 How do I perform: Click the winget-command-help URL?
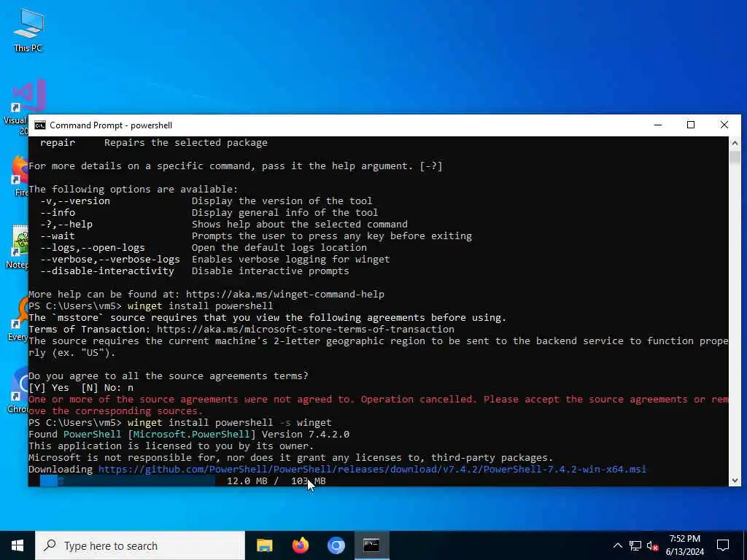point(285,295)
